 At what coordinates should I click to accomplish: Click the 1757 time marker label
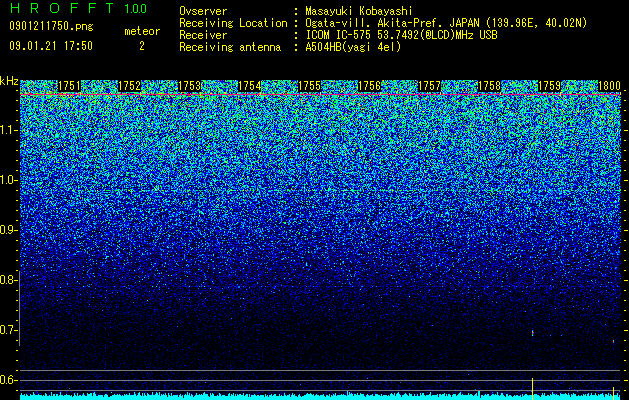coord(430,86)
